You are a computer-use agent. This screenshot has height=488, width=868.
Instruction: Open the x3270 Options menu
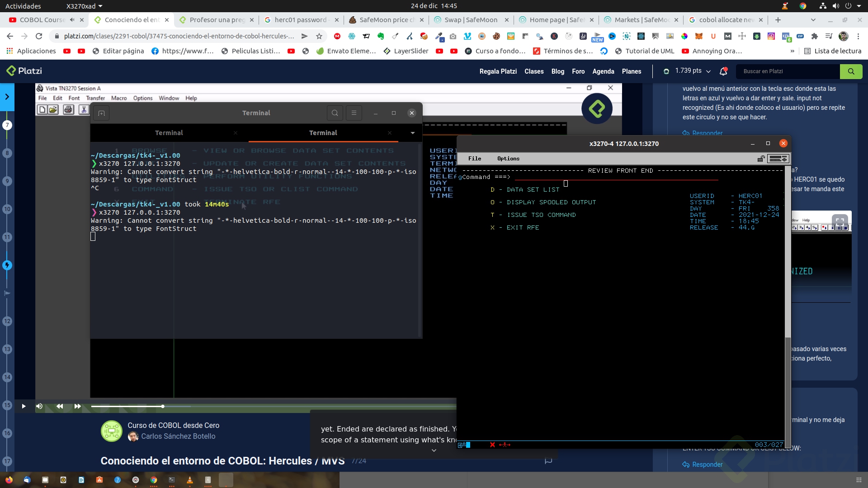click(508, 159)
